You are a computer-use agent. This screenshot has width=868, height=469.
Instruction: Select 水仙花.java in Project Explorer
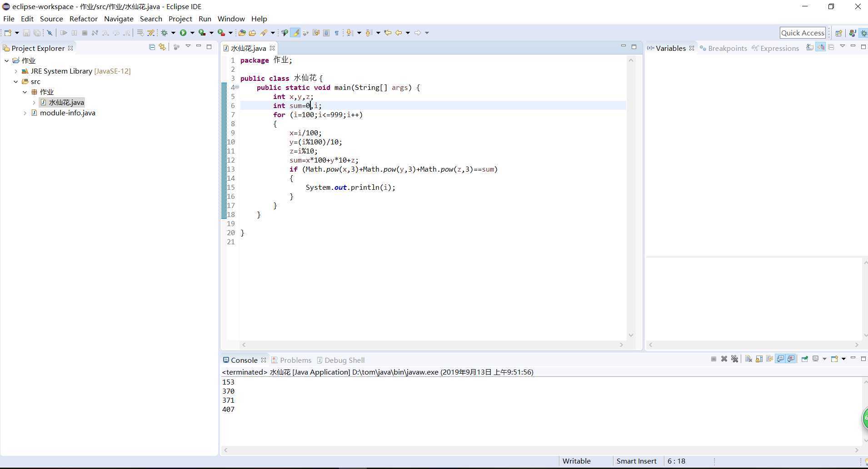click(x=66, y=103)
